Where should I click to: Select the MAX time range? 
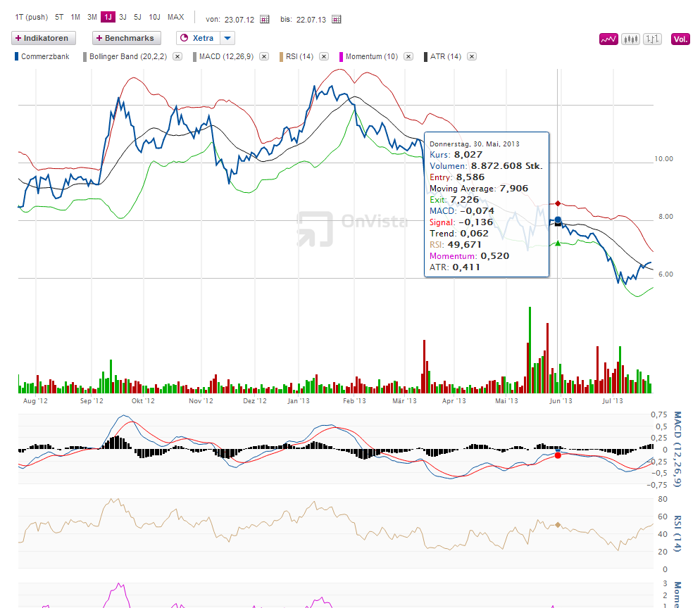point(176,17)
